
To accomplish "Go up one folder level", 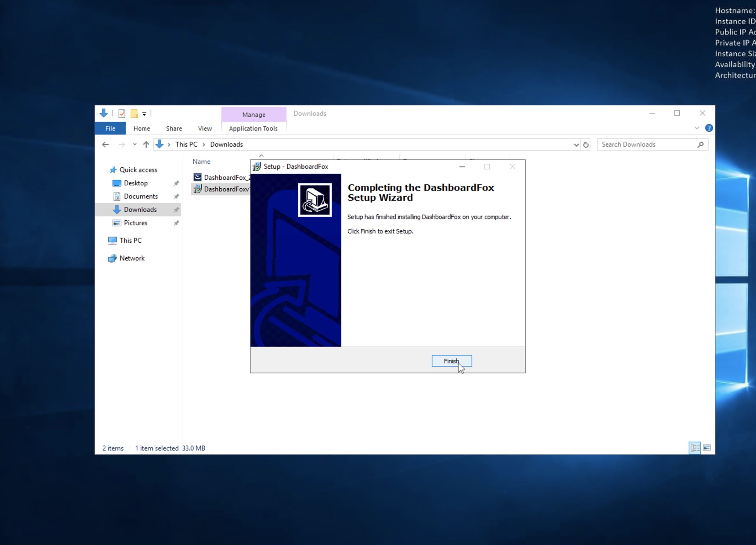I will (146, 144).
